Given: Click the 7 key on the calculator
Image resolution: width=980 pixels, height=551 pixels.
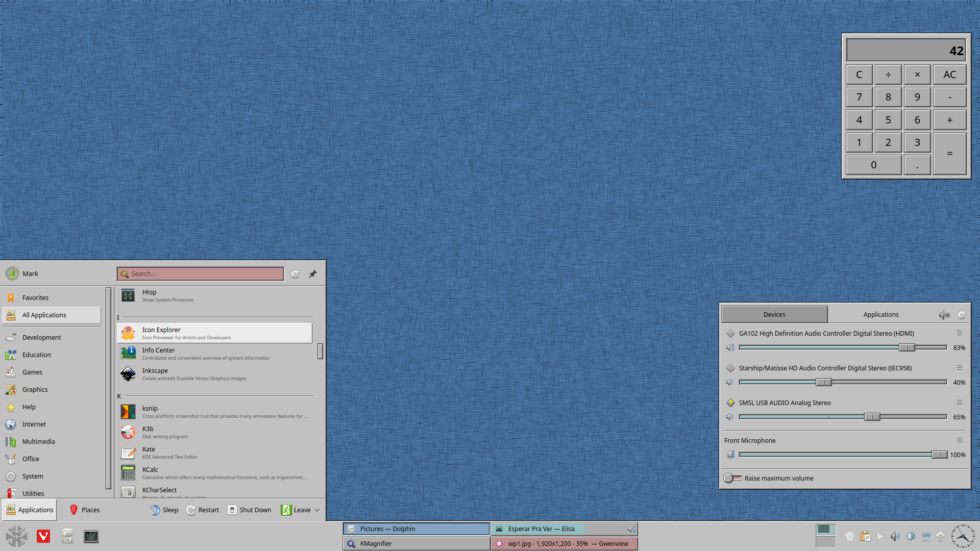Looking at the screenshot, I should tap(859, 97).
